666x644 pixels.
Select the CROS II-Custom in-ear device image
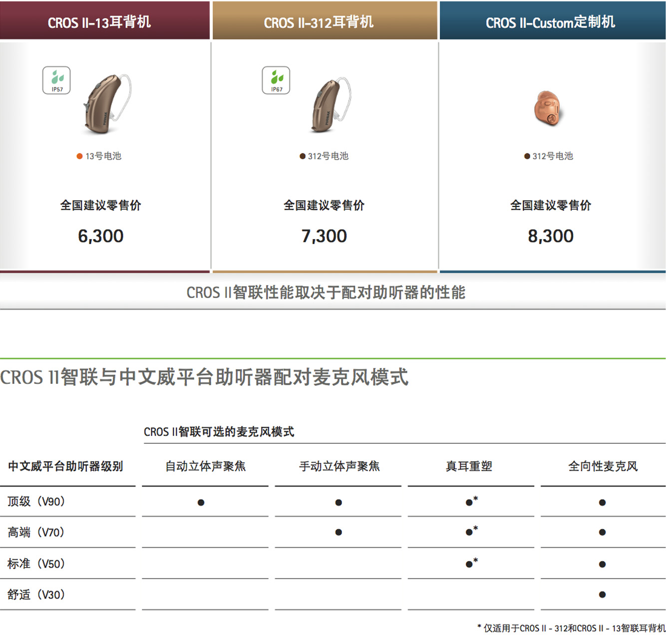point(548,108)
